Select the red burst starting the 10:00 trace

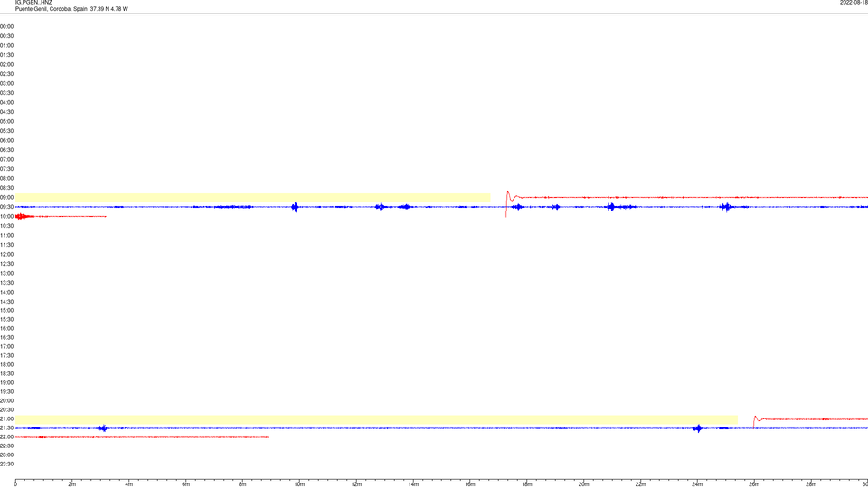click(22, 216)
